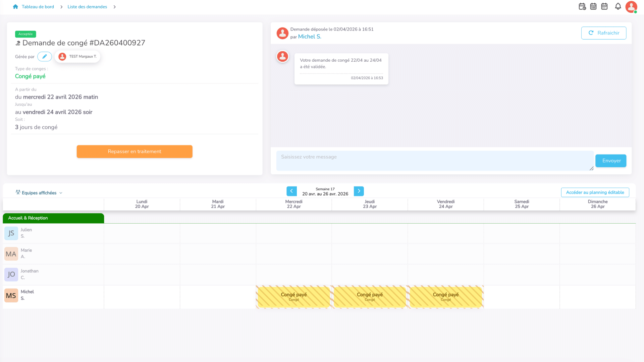644x362 pixels.
Task: Click the JS avatar for Julien S.
Action: [x=11, y=233]
